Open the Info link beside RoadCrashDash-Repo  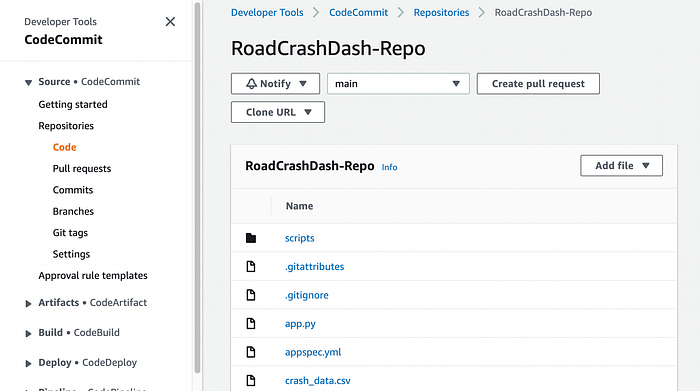389,167
